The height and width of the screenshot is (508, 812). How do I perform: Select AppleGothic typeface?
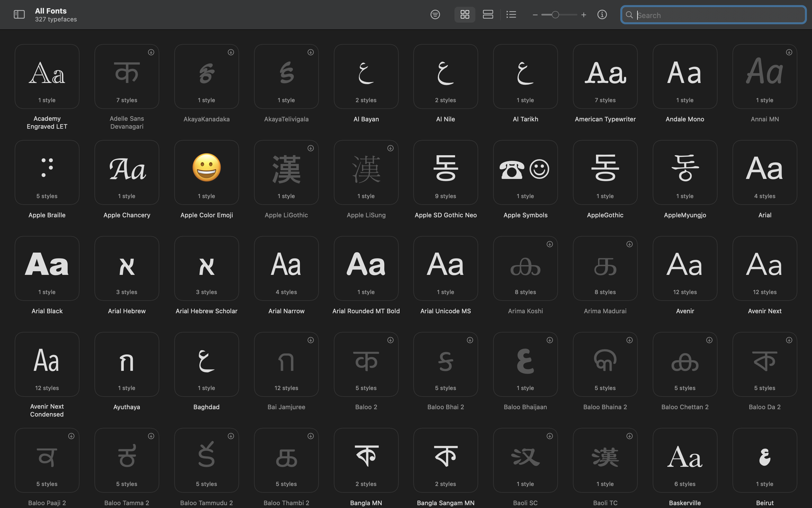pyautogui.click(x=605, y=172)
